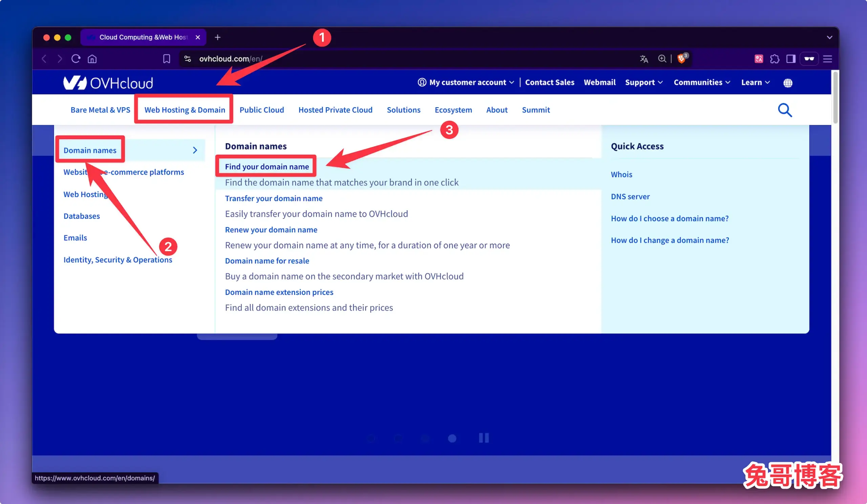The height and width of the screenshot is (504, 867).
Task: Reload the page
Action: click(x=76, y=59)
